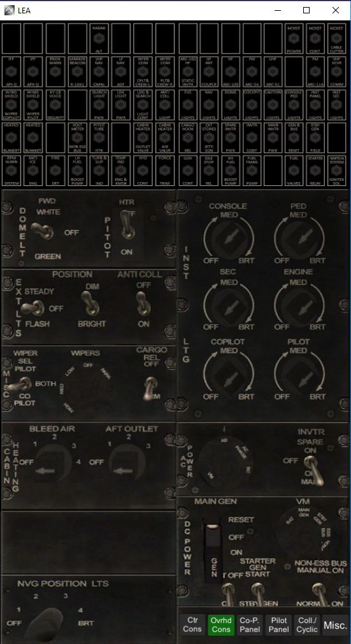The image size is (351, 644).
Task: Toggle the ANTI ICE ENG circuit breaker
Action: [x=33, y=171]
